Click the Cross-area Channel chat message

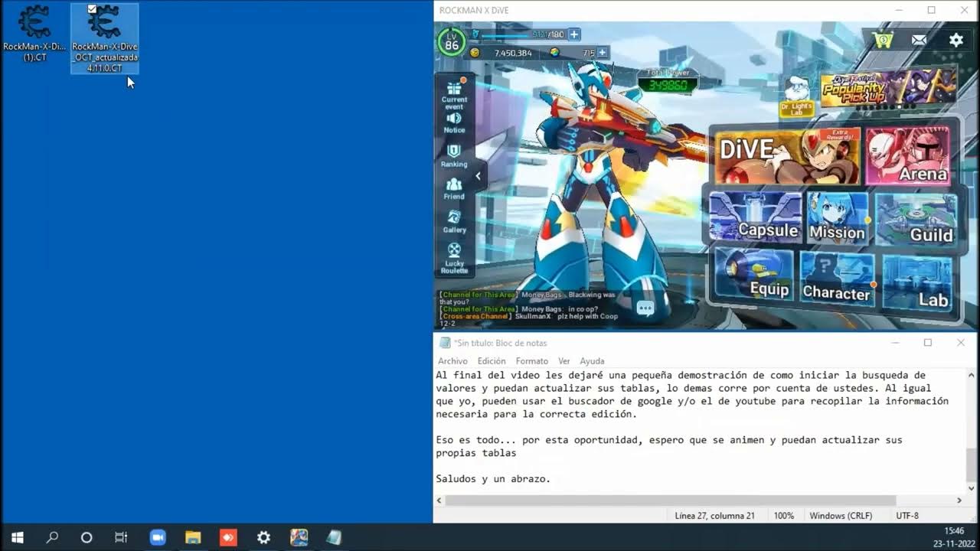[x=528, y=319]
